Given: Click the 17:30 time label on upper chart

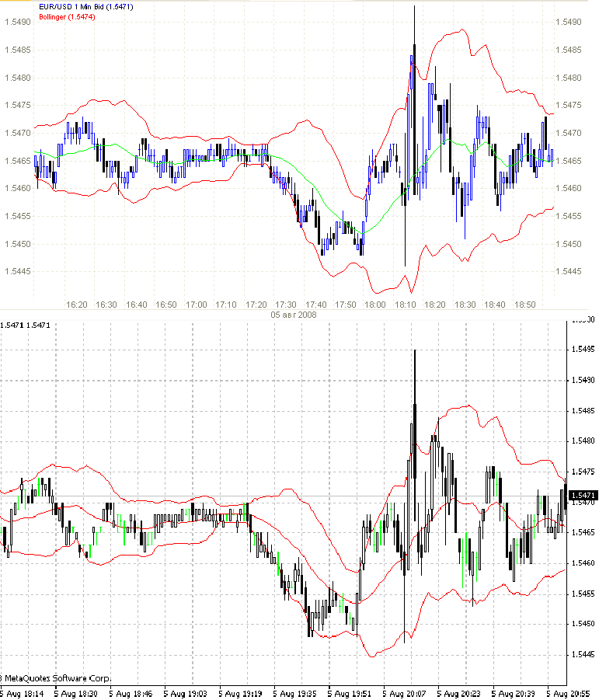Looking at the screenshot, I should tap(286, 305).
